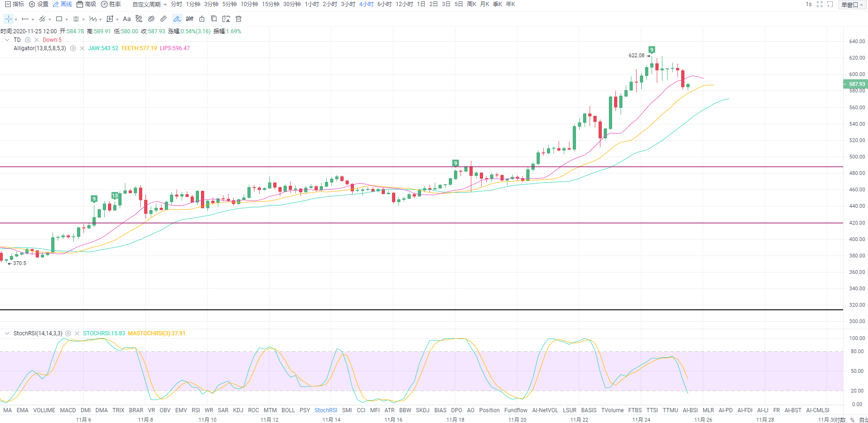Image resolution: width=868 pixels, height=423 pixels.
Task: Click the candlestick pattern icon in toolbar
Action: pos(190,19)
